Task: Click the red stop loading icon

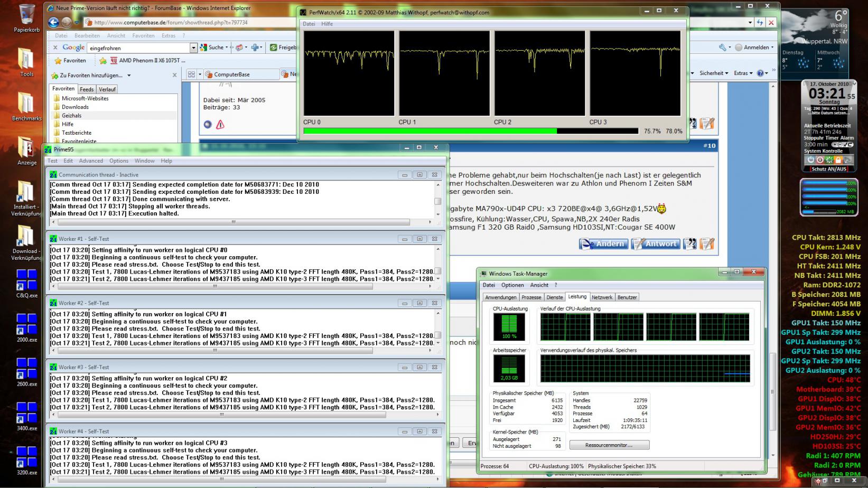Action: (x=771, y=22)
